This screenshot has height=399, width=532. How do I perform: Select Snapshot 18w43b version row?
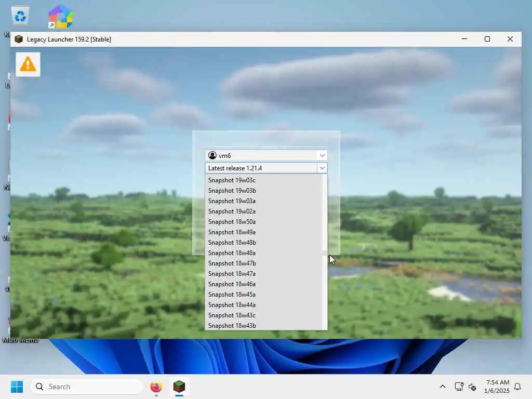(263, 326)
